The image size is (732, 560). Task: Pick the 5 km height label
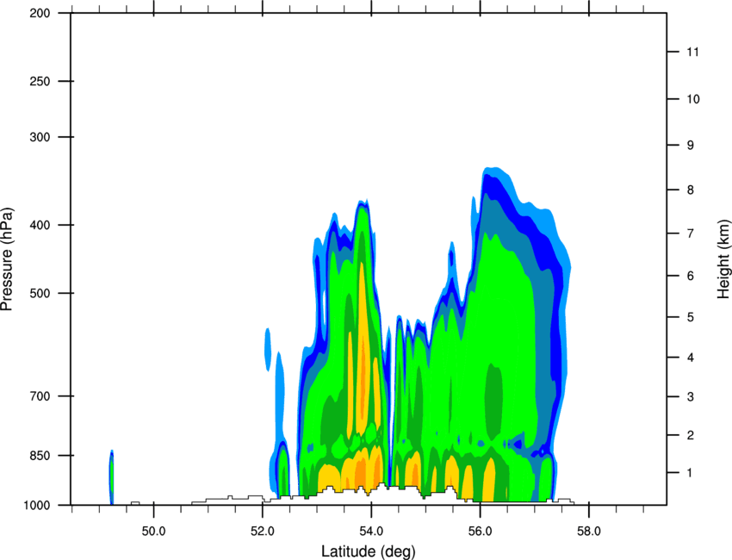pos(691,317)
